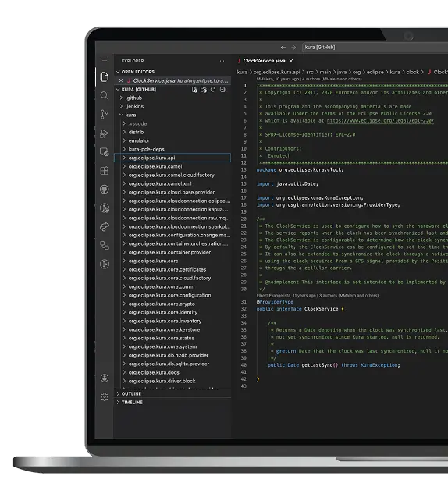Select org.eclipse.kura.cloud.base.provider folder
Screen dimensions: 448x501
tap(172, 192)
